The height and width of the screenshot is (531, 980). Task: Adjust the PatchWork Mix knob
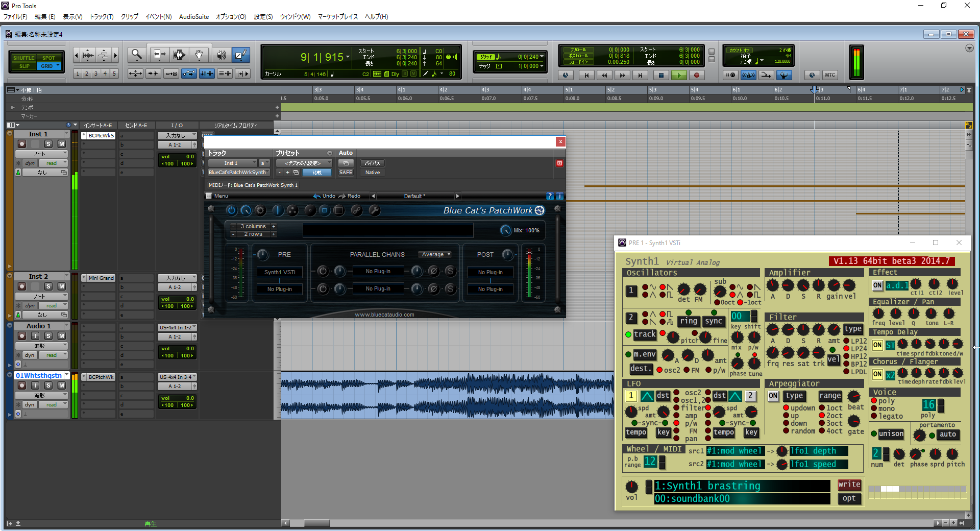[x=505, y=230]
